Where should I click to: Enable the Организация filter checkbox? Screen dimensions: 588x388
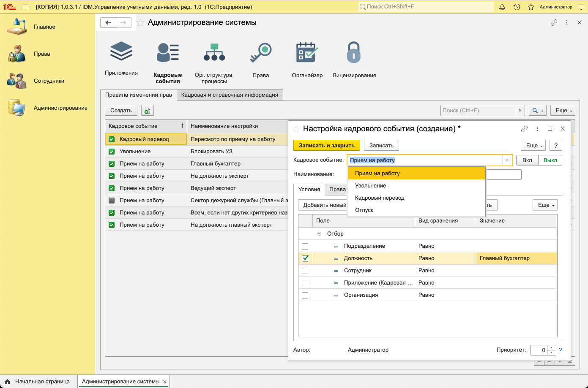(x=305, y=295)
